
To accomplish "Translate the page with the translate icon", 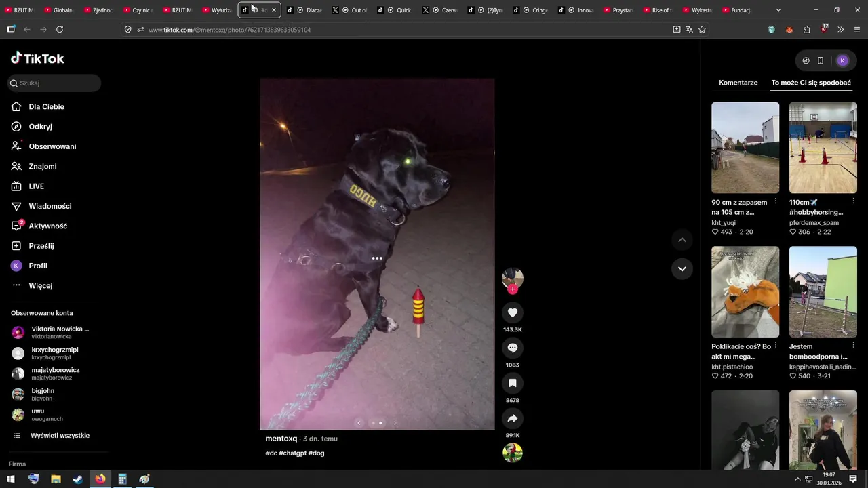I will point(689,29).
